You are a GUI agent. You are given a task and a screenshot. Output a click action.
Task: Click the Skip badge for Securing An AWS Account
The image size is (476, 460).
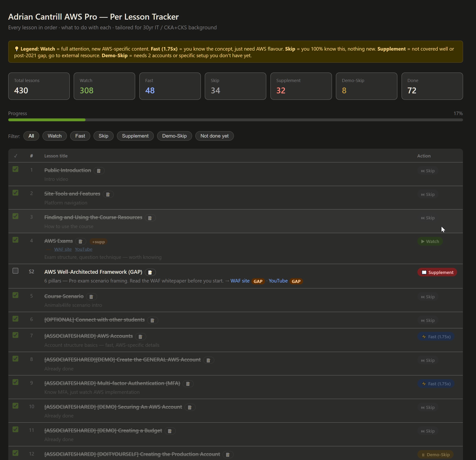point(428,408)
